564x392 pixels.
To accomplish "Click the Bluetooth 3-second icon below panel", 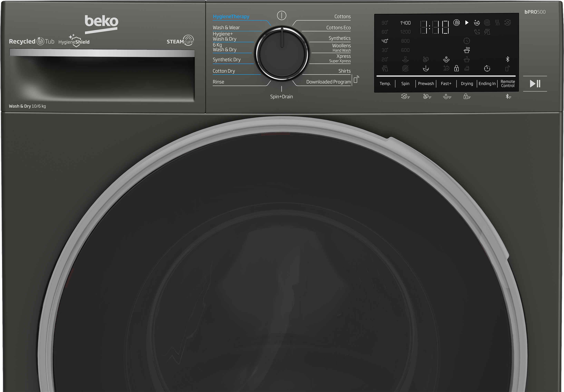I will coord(508,97).
